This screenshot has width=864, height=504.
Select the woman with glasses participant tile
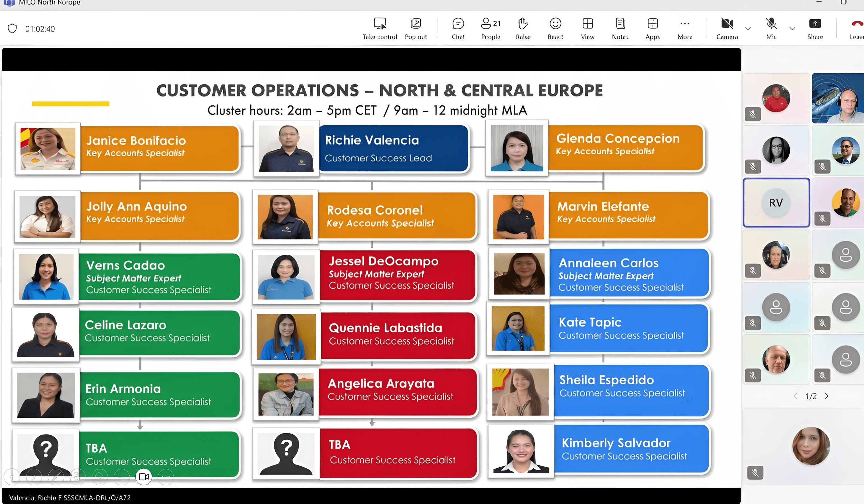click(x=776, y=150)
